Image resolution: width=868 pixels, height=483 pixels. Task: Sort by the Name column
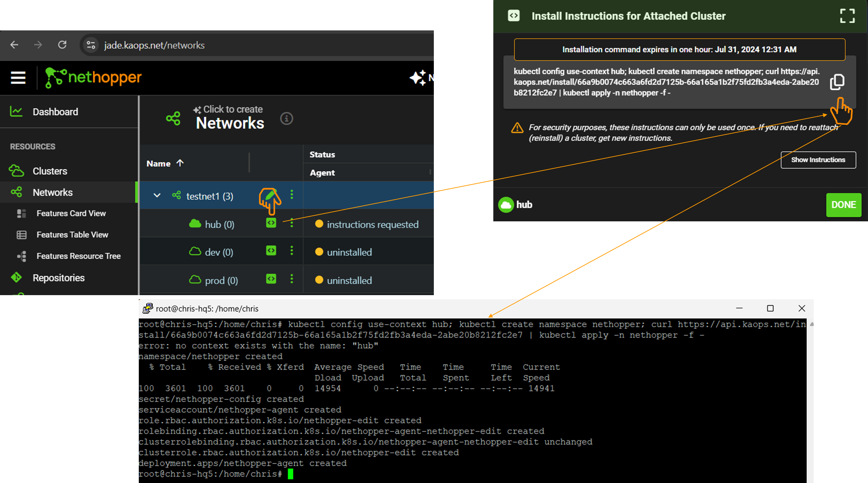point(165,163)
